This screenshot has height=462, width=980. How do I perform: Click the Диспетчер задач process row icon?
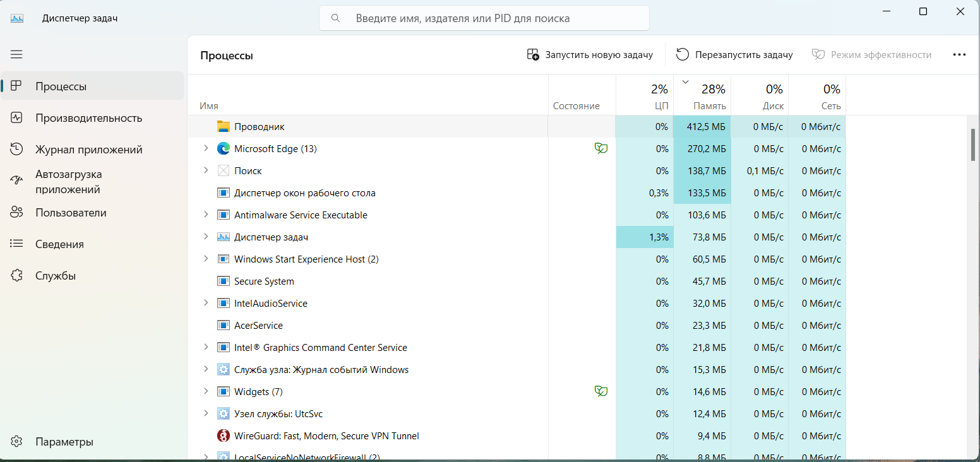(223, 237)
